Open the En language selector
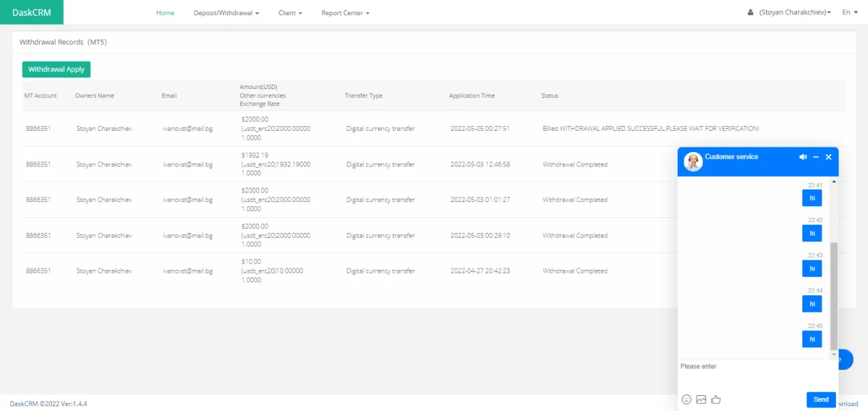868x411 pixels. pyautogui.click(x=850, y=12)
